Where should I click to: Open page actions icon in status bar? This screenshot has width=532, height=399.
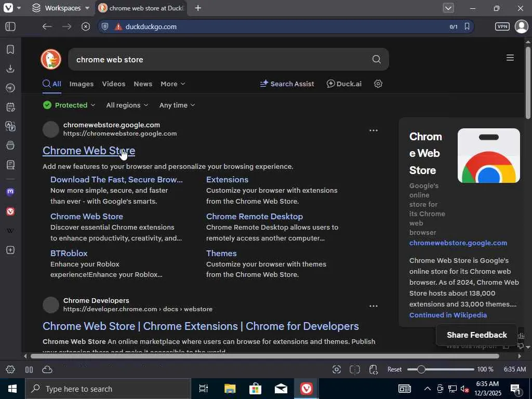coord(373,369)
